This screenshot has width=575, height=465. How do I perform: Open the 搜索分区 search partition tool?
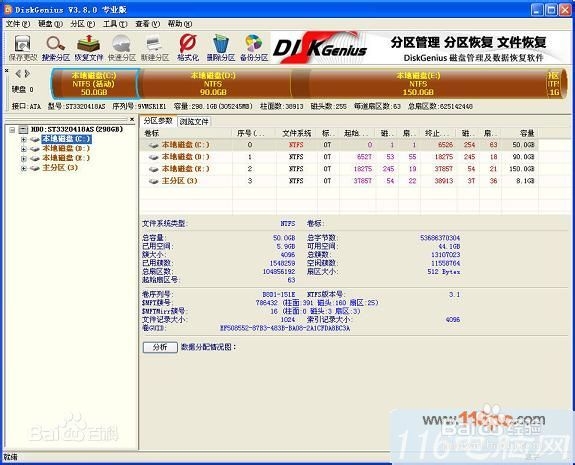pyautogui.click(x=56, y=47)
